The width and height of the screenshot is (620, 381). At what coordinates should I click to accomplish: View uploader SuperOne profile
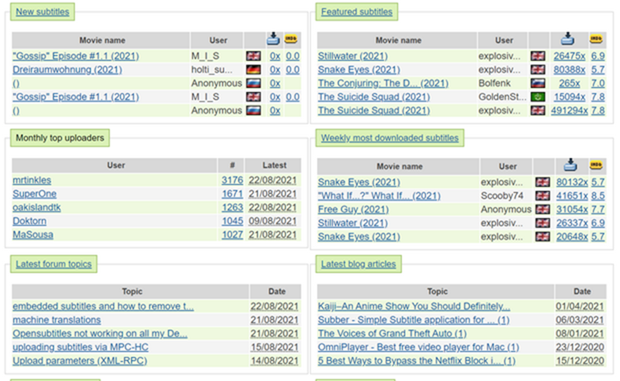point(34,194)
